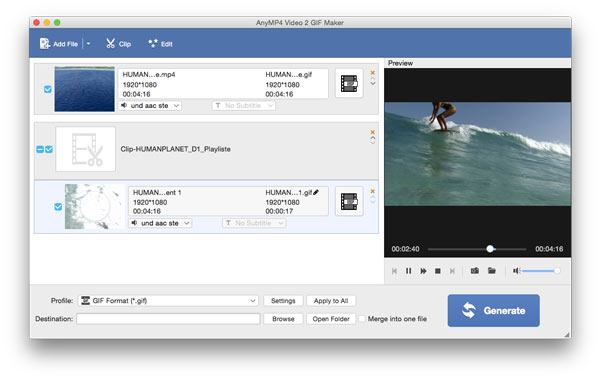
Task: Move HUMAN...e.mp4 down in the list
Action: coord(373,84)
